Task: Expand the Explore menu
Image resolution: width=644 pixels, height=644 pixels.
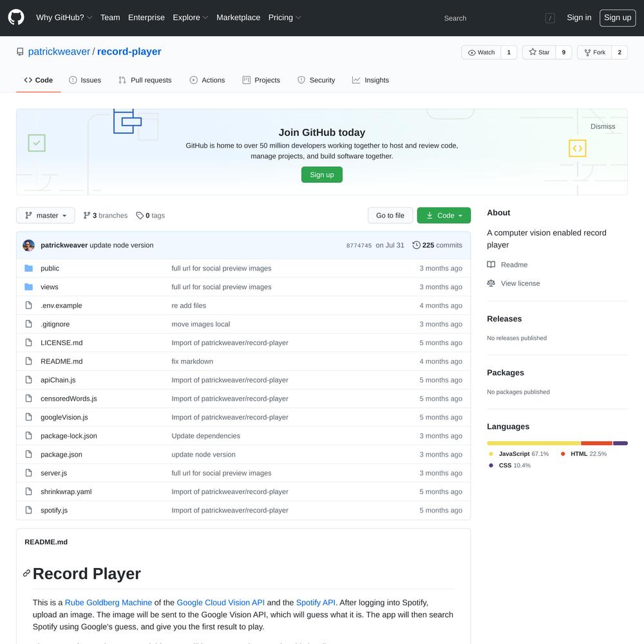Action: click(191, 17)
